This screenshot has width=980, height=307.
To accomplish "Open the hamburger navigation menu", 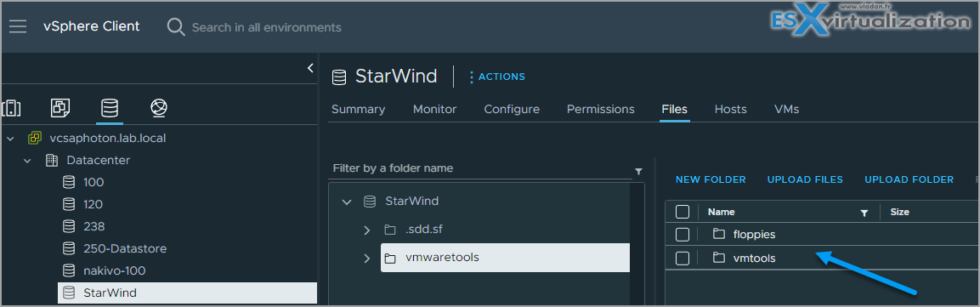I will click(18, 27).
